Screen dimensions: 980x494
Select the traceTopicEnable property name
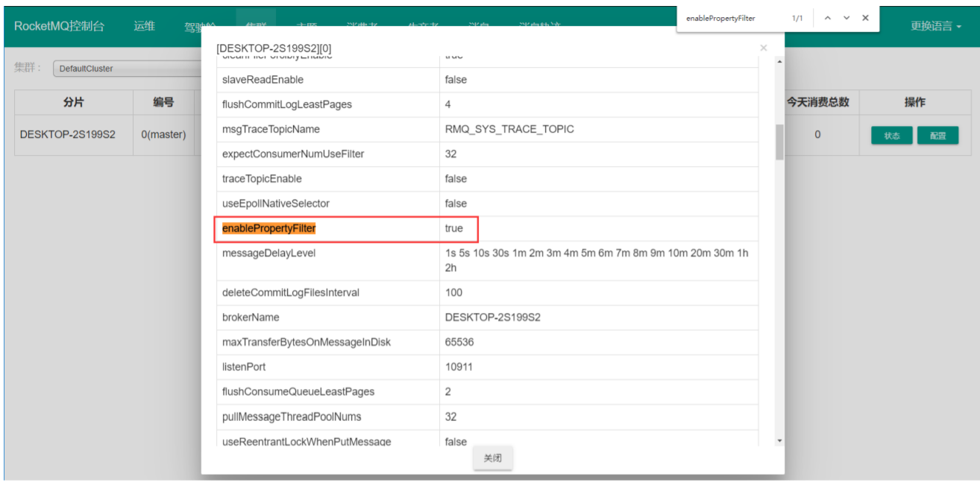coord(263,179)
